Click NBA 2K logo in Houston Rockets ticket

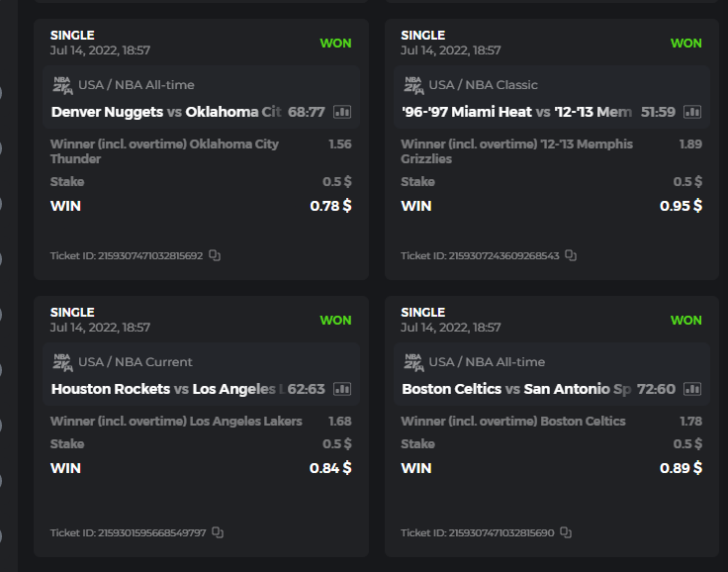[62, 362]
